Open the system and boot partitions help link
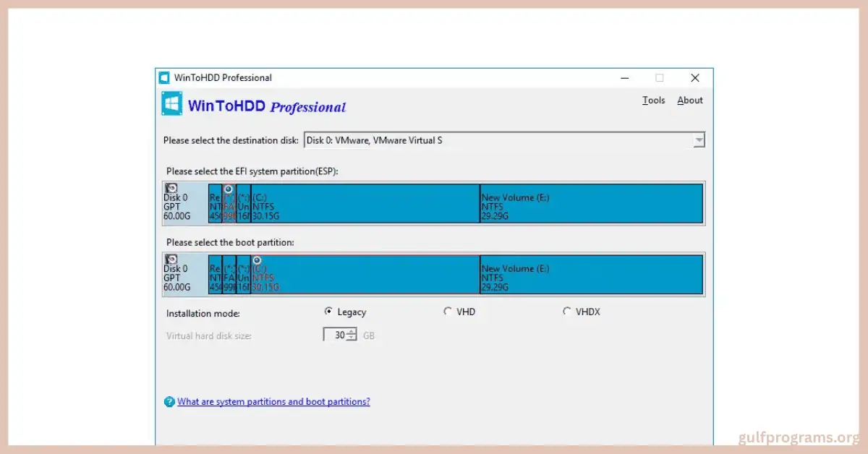868x454 pixels. (x=273, y=402)
